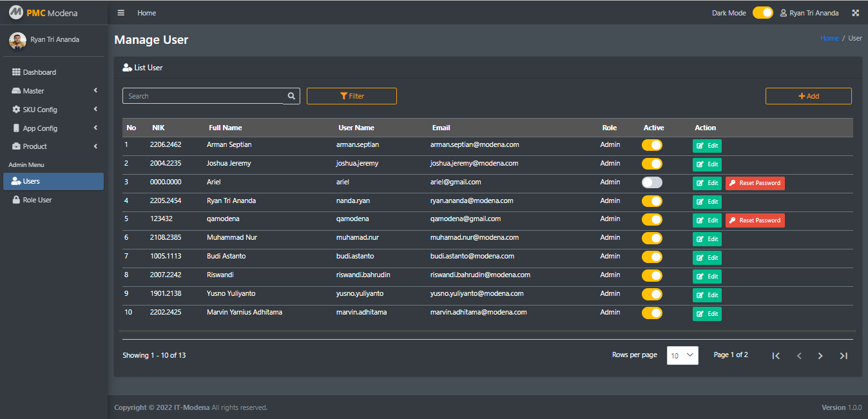Click username riswandi.bahrudin
Image resolution: width=868 pixels, height=419 pixels.
(x=363, y=275)
